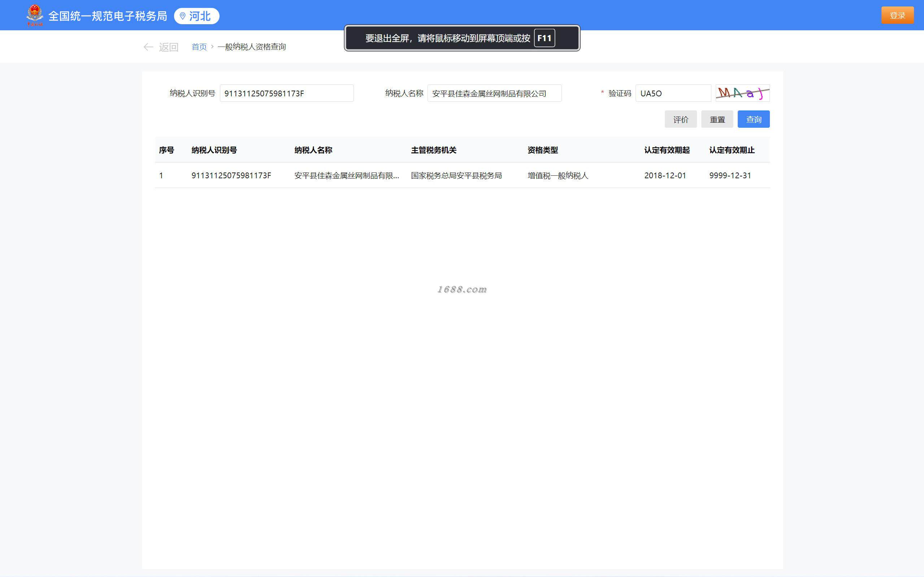Focus the 纳税人识别号 input field

tap(286, 93)
